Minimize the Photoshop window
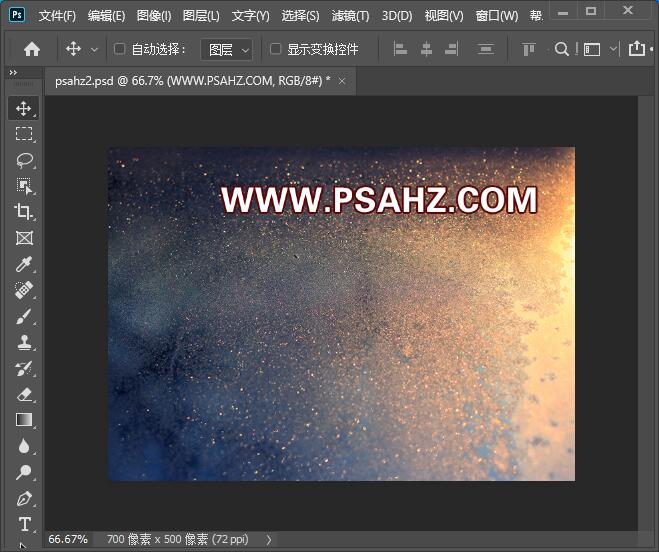The width and height of the screenshot is (659, 552). pos(563,12)
